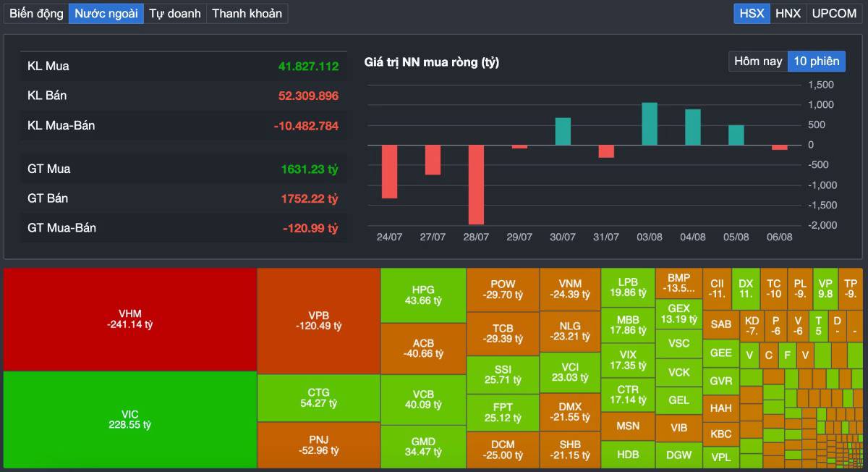Click the TCB -29.39 tỷ tile

point(503,334)
